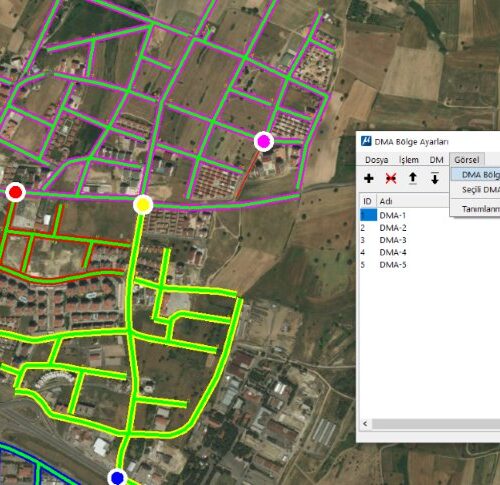Click the blue DMA node marker on the map
The image size is (500, 485).
pyautogui.click(x=117, y=477)
